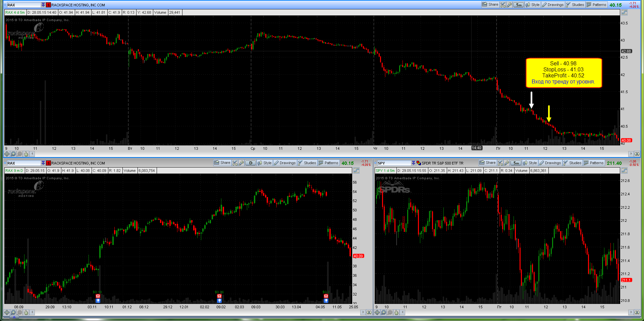Toggle the price scale icon on the RAX daily chart
644x321 pixels.
pos(356,171)
